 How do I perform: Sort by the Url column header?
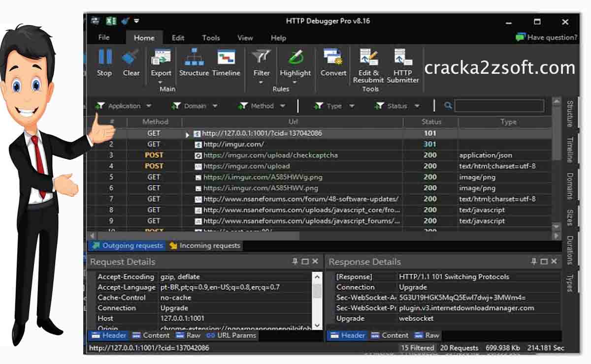293,121
